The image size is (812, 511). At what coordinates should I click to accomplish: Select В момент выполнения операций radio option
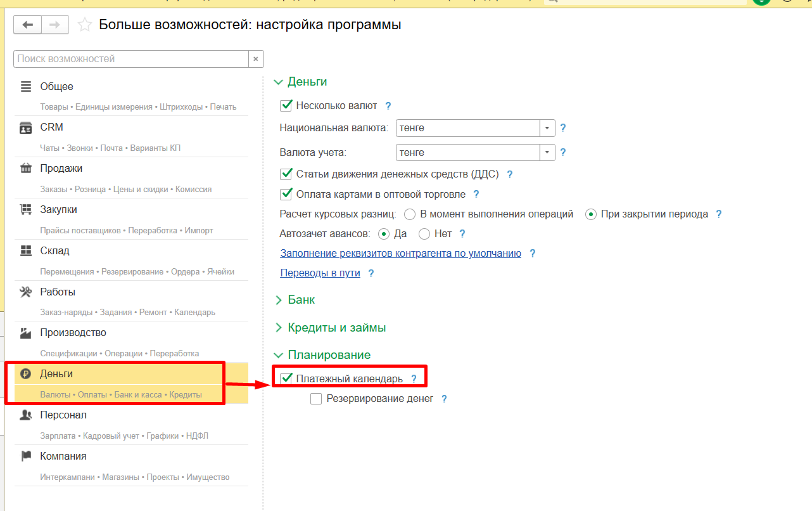point(410,214)
